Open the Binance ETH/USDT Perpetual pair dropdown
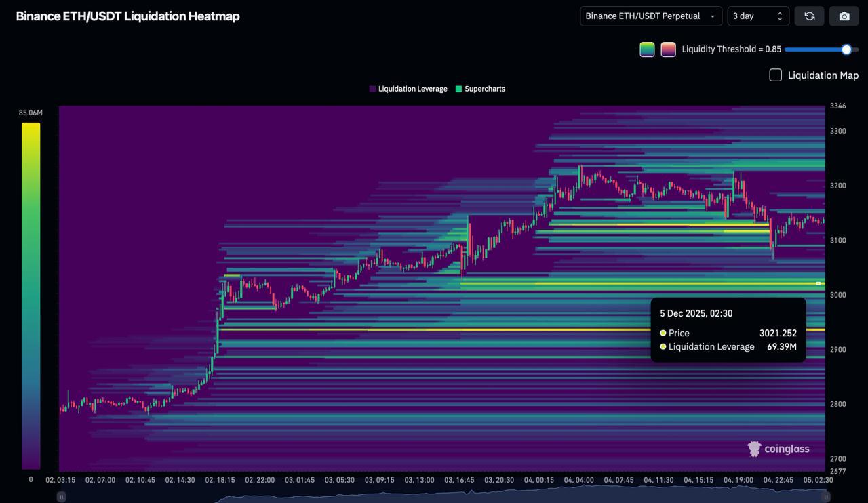The height and width of the screenshot is (503, 868). click(651, 16)
